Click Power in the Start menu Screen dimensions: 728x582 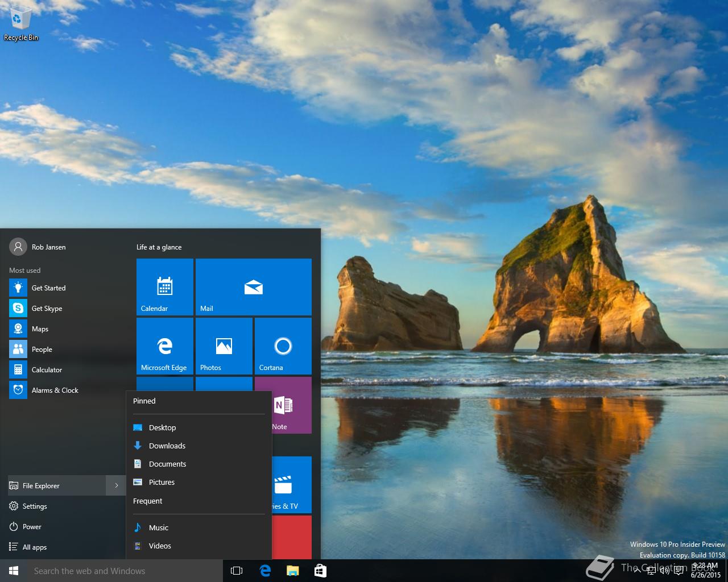67,527
